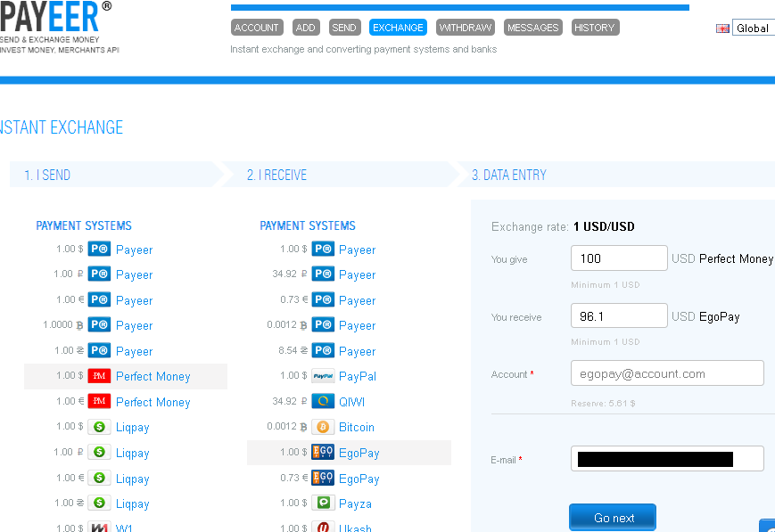This screenshot has width=775, height=532.
Task: Click the Payeer bitcoin icon in I Send list
Action: click(99, 325)
